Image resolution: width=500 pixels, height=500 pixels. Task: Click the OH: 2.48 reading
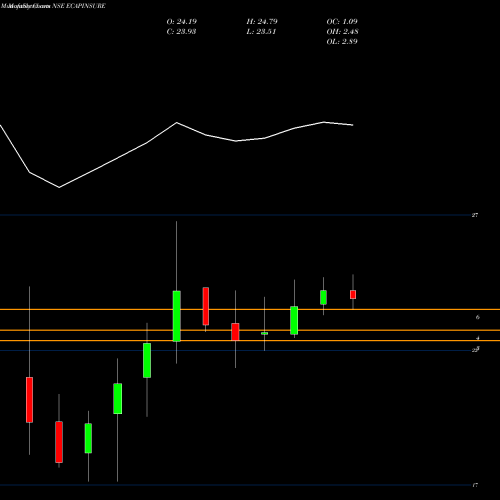(342, 32)
